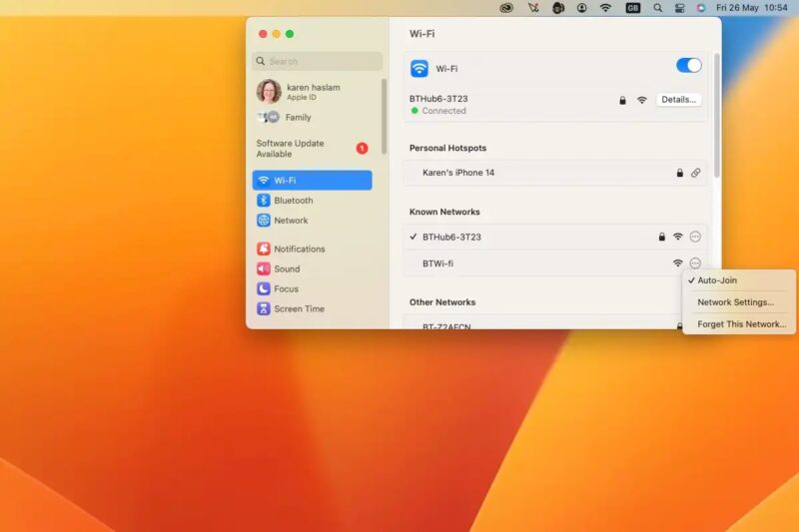Click the Search field in the sidebar
Image resolution: width=799 pixels, height=532 pixels.
click(317, 61)
